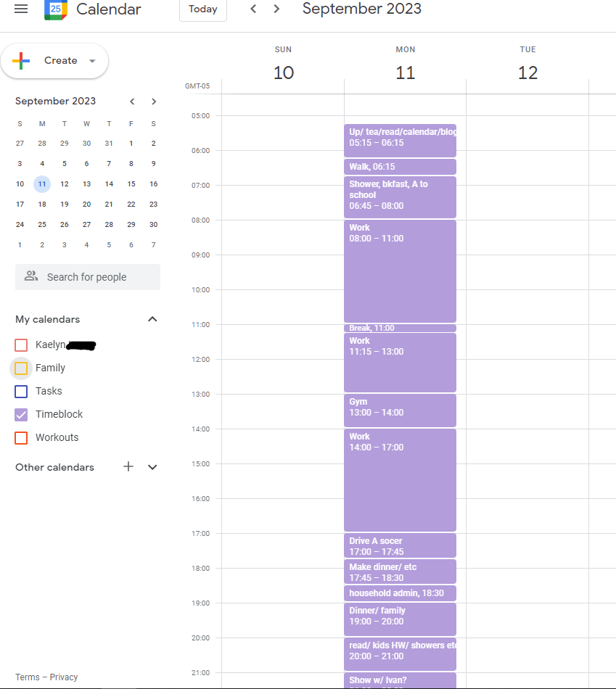Image resolution: width=616 pixels, height=689 pixels.
Task: Open the Gym 13:00 – 14:00 event
Action: coord(400,410)
